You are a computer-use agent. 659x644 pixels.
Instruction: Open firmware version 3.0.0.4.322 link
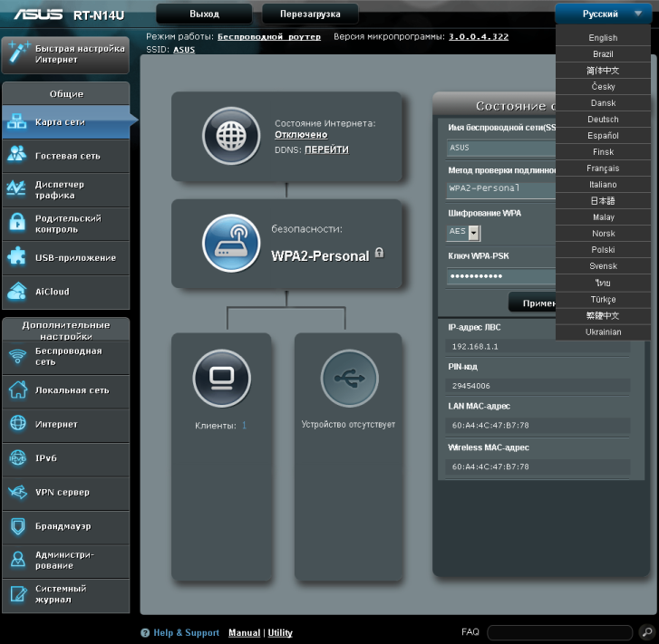point(479,37)
